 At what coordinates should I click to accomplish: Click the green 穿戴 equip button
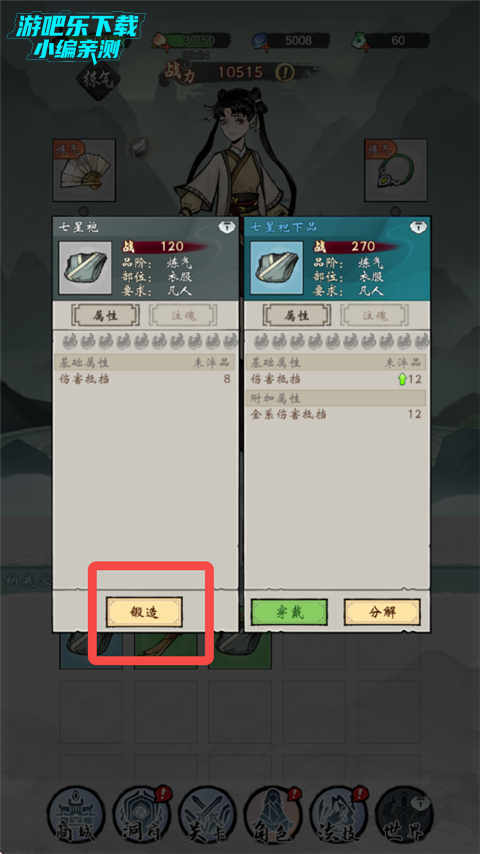(x=289, y=612)
